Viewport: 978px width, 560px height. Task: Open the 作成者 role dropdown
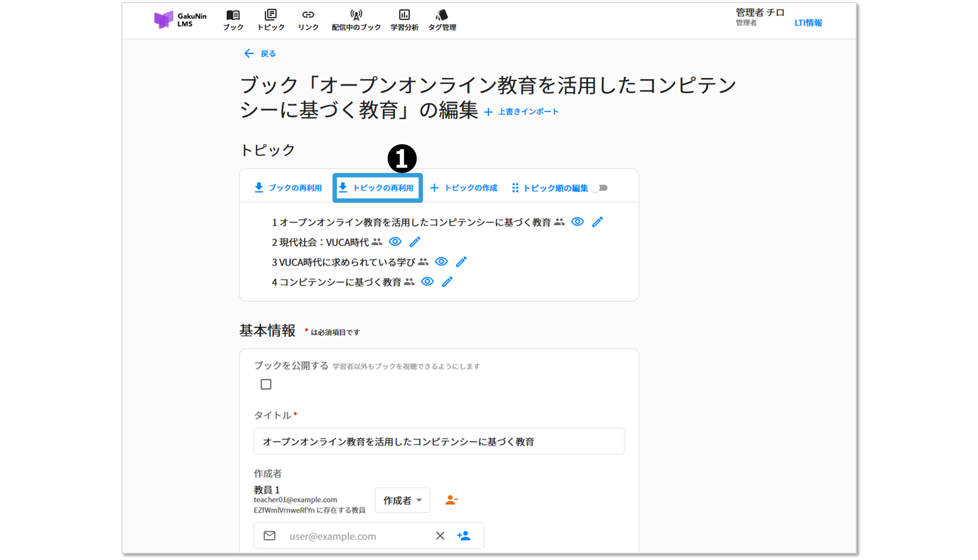point(402,500)
